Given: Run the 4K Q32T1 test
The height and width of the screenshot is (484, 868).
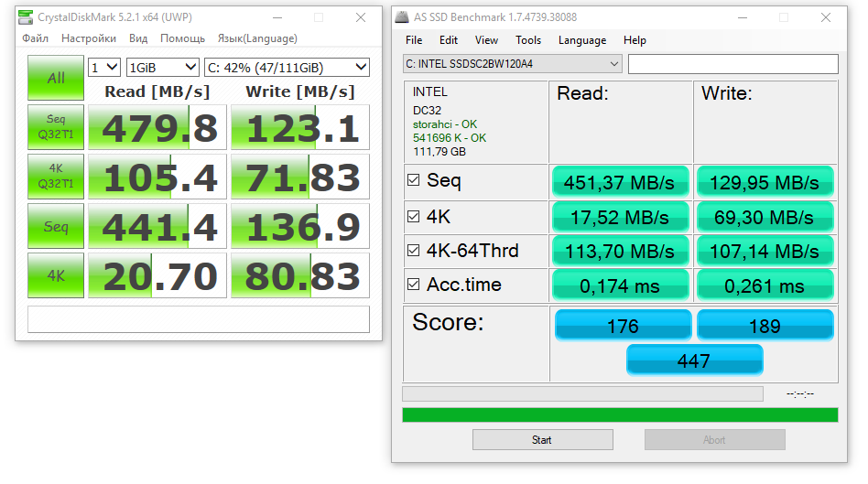Looking at the screenshot, I should (56, 177).
